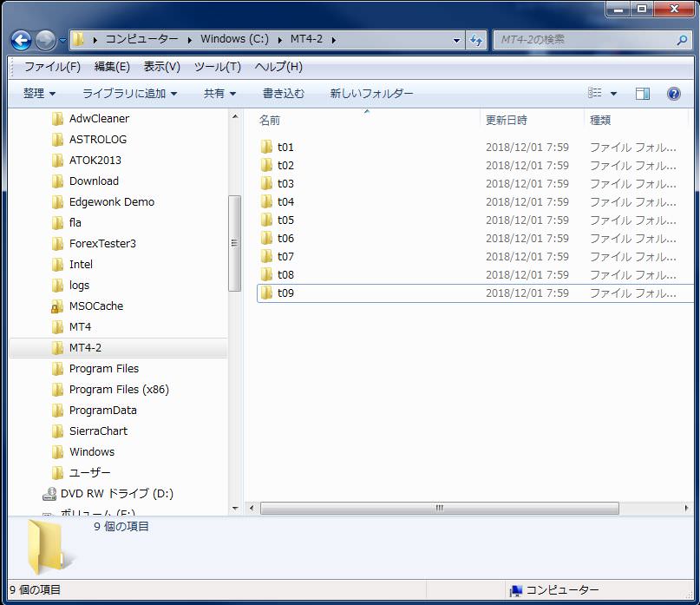
Task: Open the ファイル(F) menu
Action: click(52, 67)
